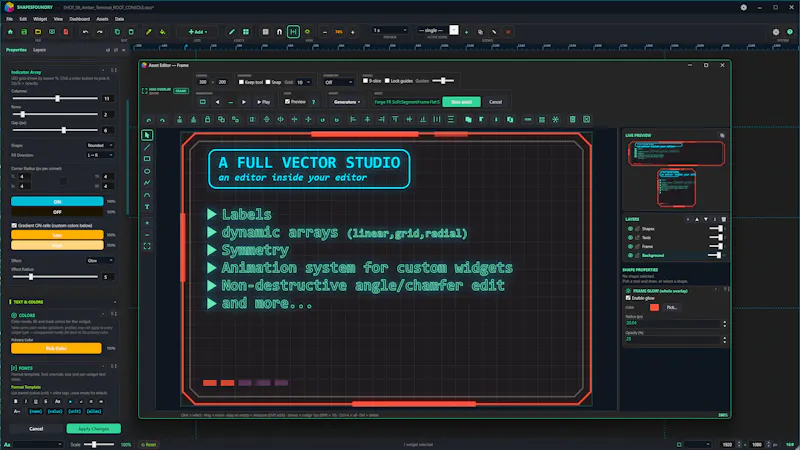Open the Dashboard menu

[80, 19]
